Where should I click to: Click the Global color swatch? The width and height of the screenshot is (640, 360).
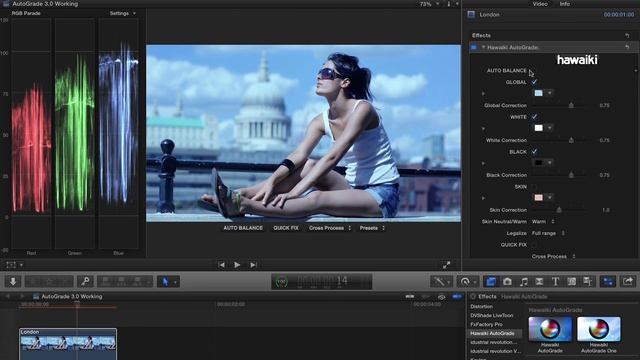pos(538,93)
